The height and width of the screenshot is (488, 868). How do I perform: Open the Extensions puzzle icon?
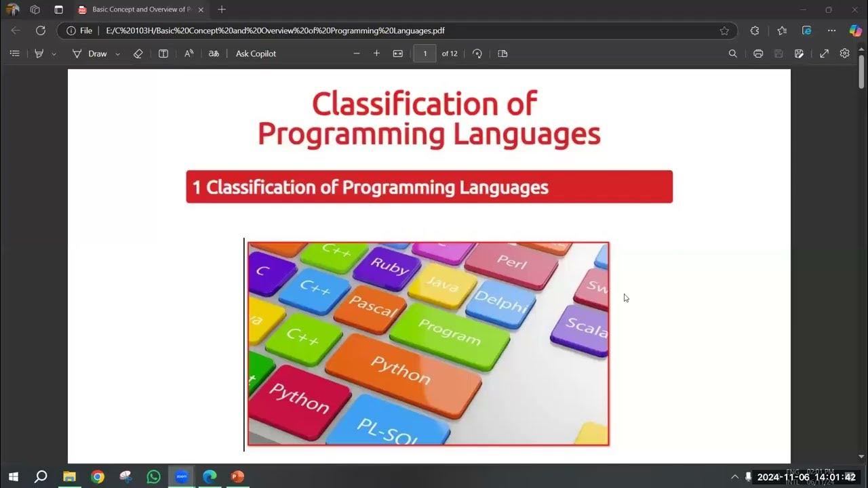[755, 30]
